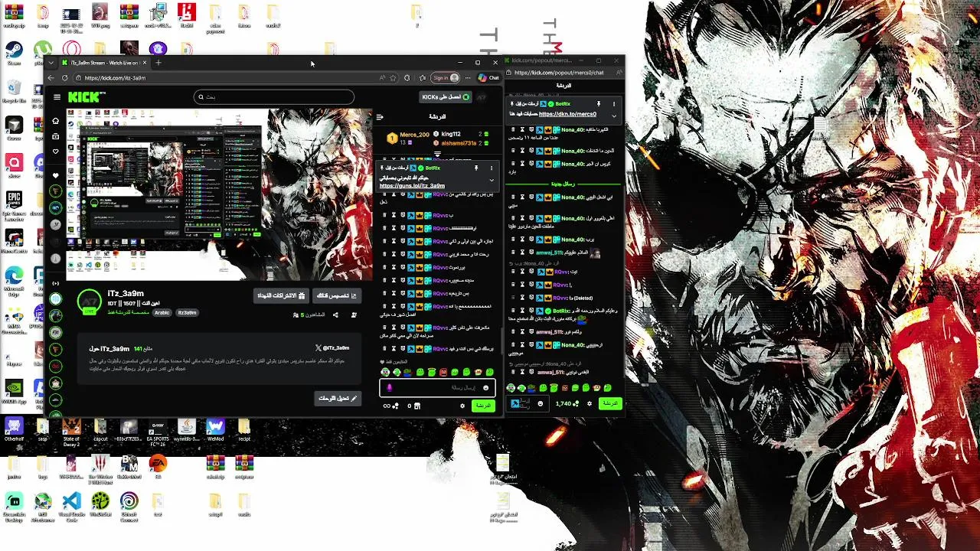Click the New Messages divider in popout chat

point(562,184)
